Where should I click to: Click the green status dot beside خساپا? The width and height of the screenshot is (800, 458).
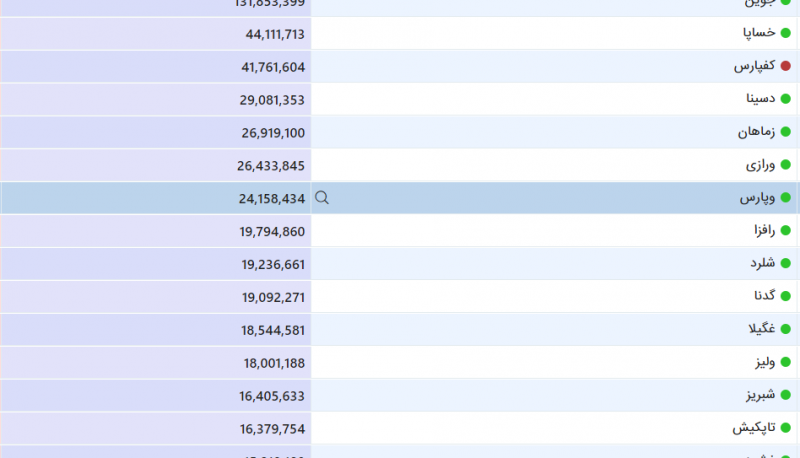(785, 34)
